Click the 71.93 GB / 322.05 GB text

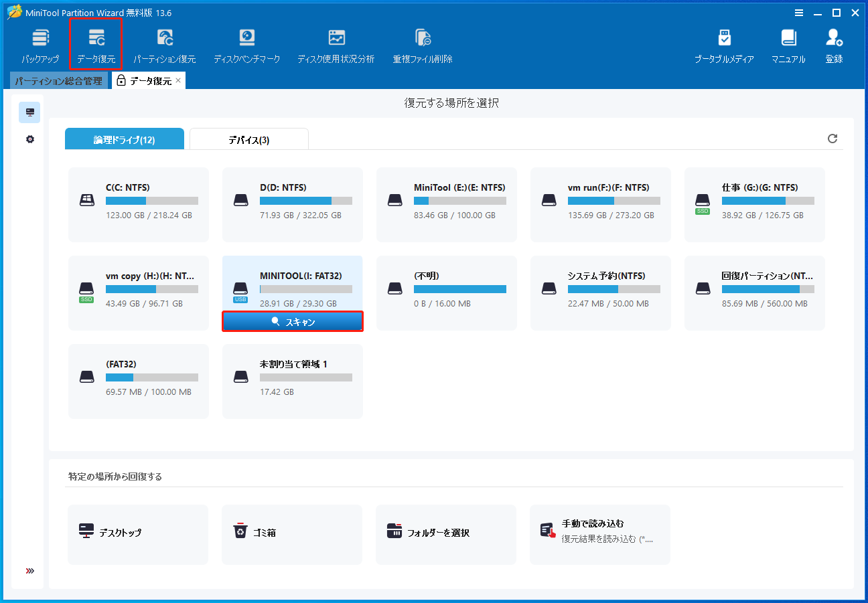click(x=301, y=216)
